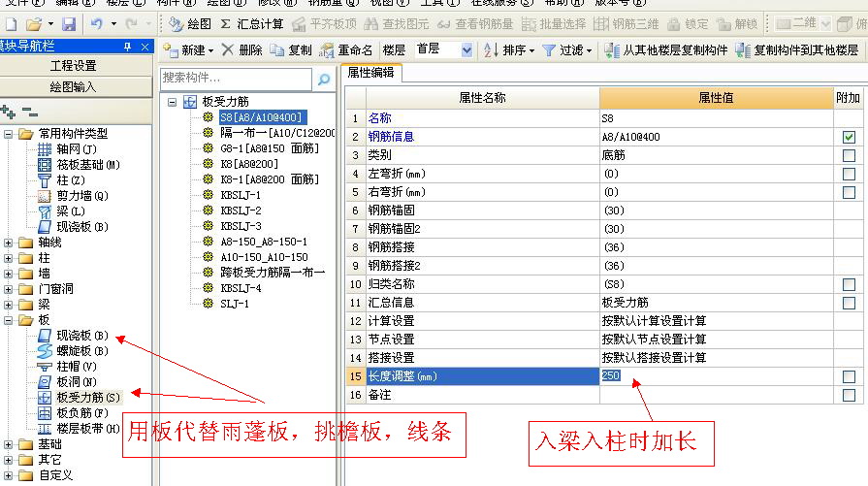Click the 新建 new component icon
868x486 pixels.
click(x=171, y=50)
